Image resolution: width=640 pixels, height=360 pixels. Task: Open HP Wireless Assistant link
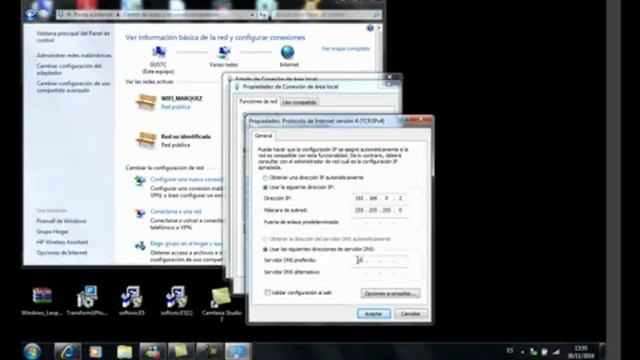point(62,242)
